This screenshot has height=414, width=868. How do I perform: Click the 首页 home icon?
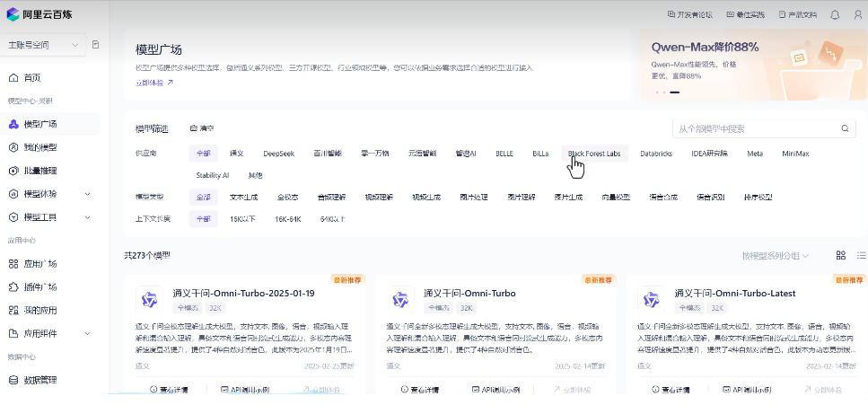pos(13,78)
